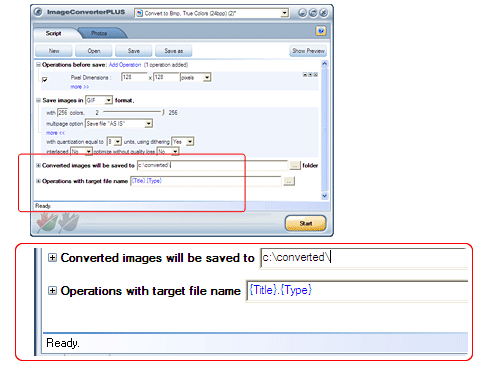Click the 256 colors number field

tap(63, 113)
